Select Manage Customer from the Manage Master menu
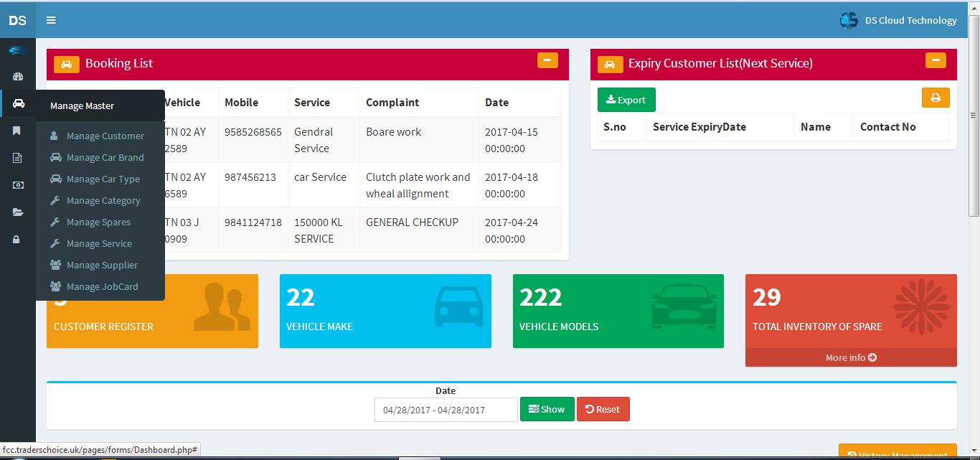 point(104,136)
